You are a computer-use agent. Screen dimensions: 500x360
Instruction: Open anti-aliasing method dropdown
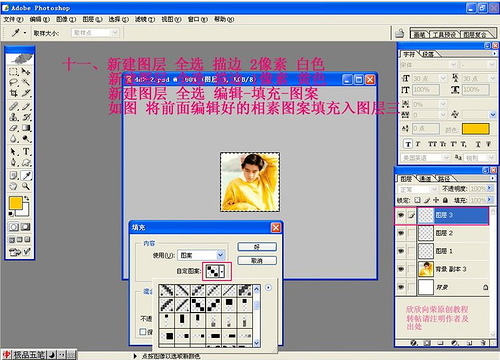pyautogui.click(x=480, y=158)
